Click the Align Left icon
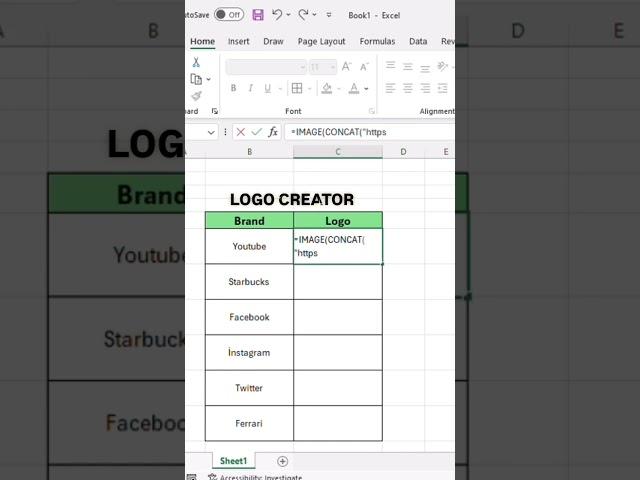The width and height of the screenshot is (640, 480). point(391,88)
